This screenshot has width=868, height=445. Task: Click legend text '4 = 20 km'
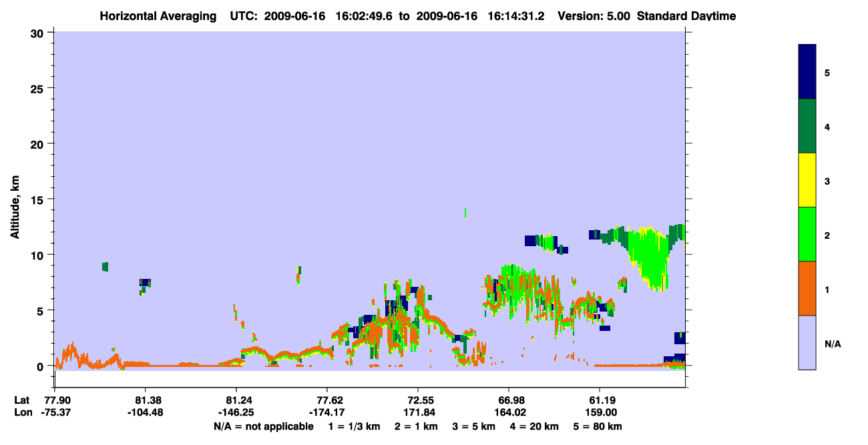(535, 426)
